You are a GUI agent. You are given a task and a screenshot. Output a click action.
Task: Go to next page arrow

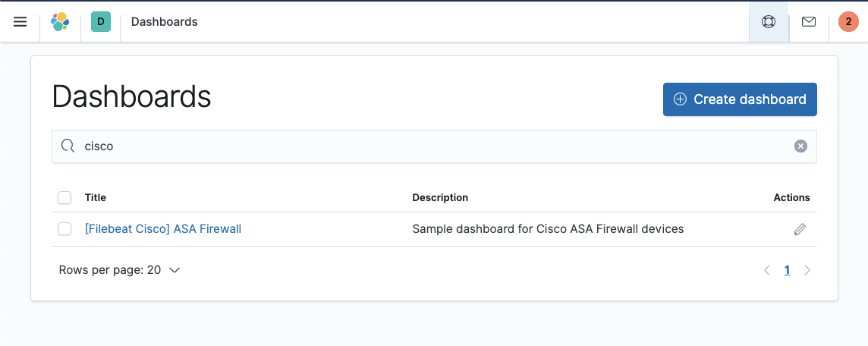[x=807, y=270]
